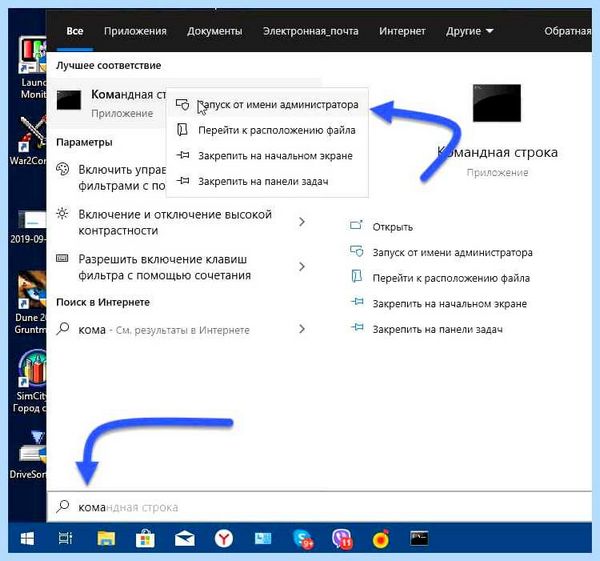
Task: Launch Yandex Browser from the taskbar
Action: pyautogui.click(x=224, y=539)
